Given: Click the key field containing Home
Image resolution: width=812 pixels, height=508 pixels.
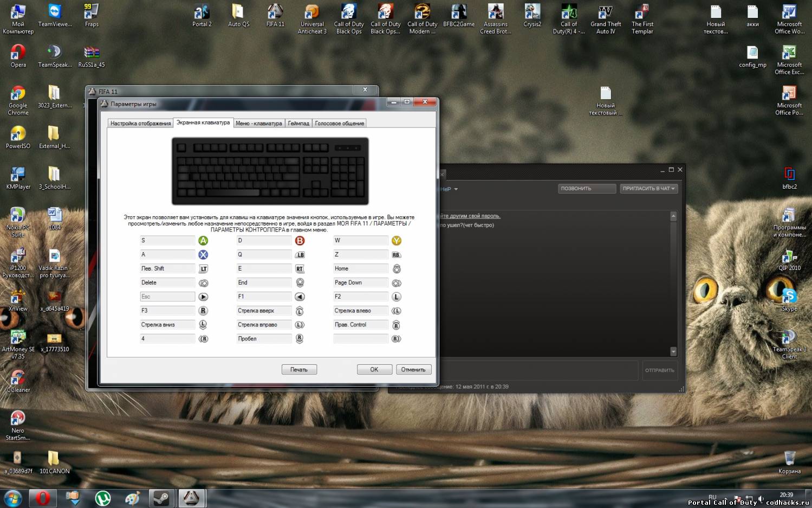Looking at the screenshot, I should coord(361,269).
